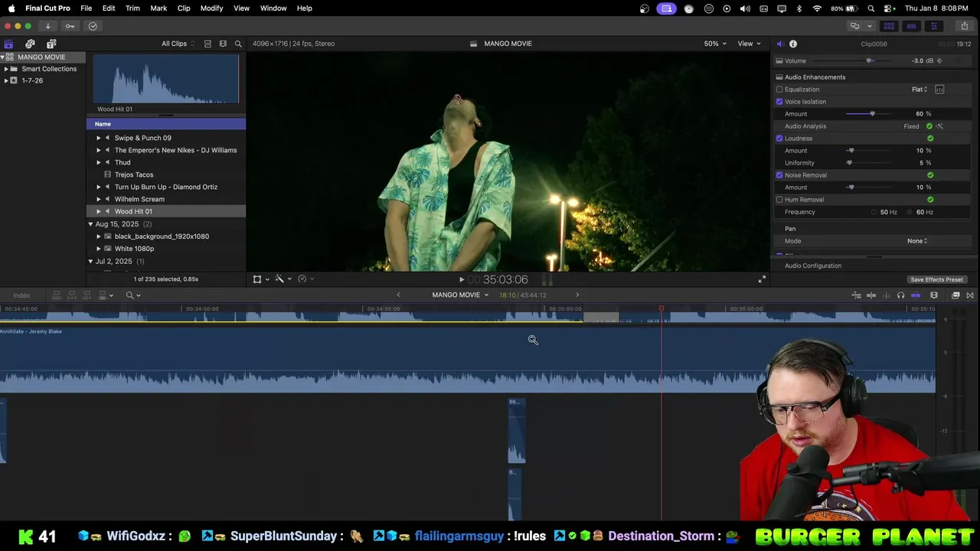Open the viewer View options dropdown
Screen dimensions: 980x551
[x=749, y=44]
